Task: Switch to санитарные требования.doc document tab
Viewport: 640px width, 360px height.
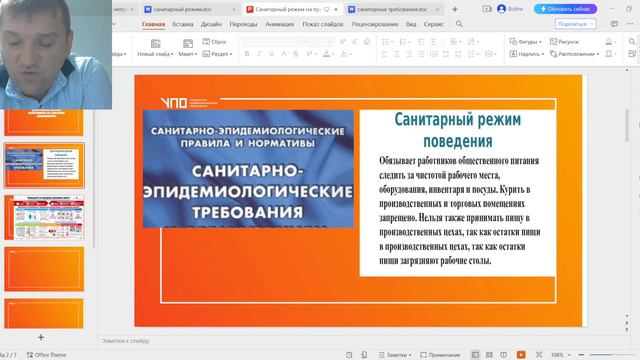Action: [x=393, y=9]
